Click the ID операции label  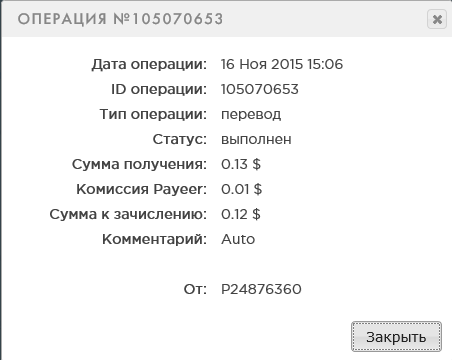click(x=159, y=89)
